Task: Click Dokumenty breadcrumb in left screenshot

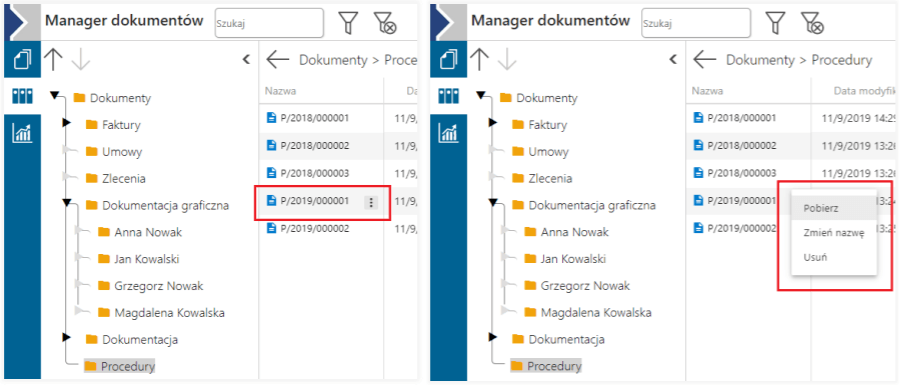Action: (333, 60)
